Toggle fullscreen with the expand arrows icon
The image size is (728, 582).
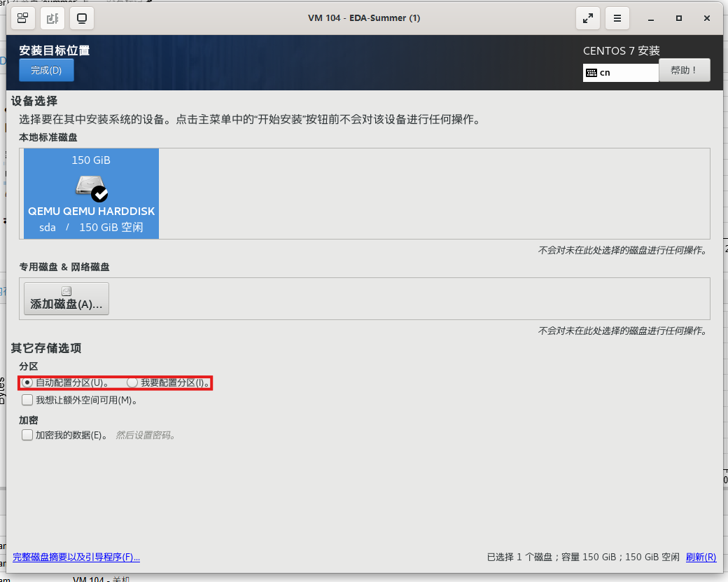[x=587, y=18]
